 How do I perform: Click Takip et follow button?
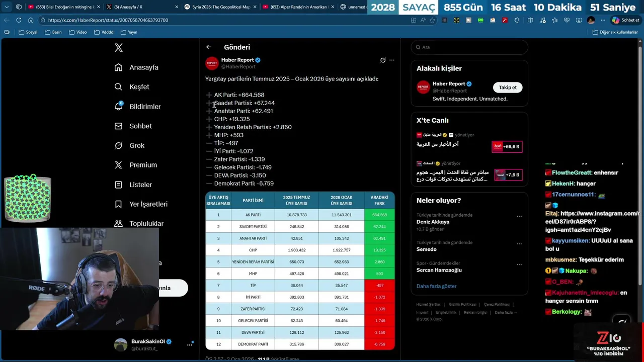pyautogui.click(x=508, y=87)
